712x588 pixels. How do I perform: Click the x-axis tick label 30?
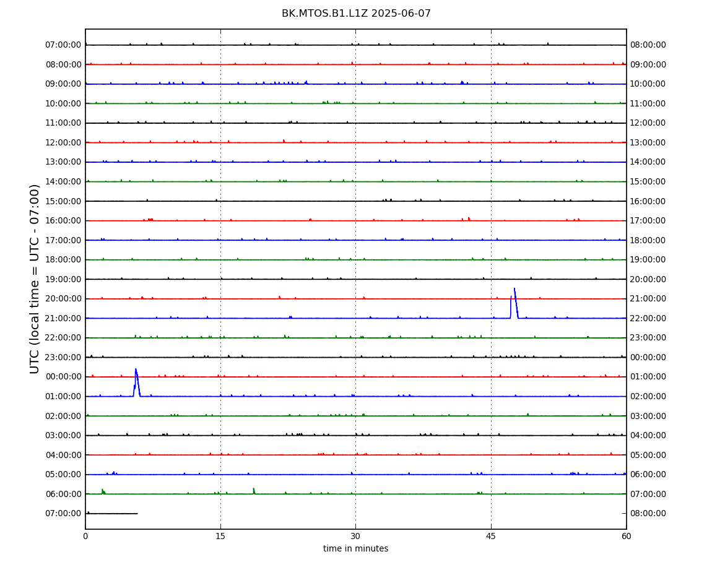click(355, 536)
